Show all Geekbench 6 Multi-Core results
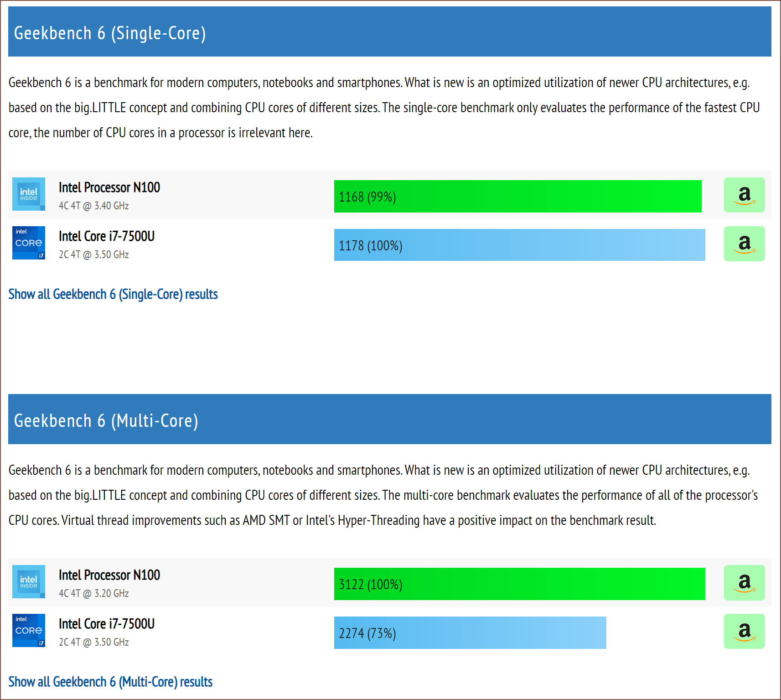This screenshot has width=781, height=700. pyautogui.click(x=110, y=682)
